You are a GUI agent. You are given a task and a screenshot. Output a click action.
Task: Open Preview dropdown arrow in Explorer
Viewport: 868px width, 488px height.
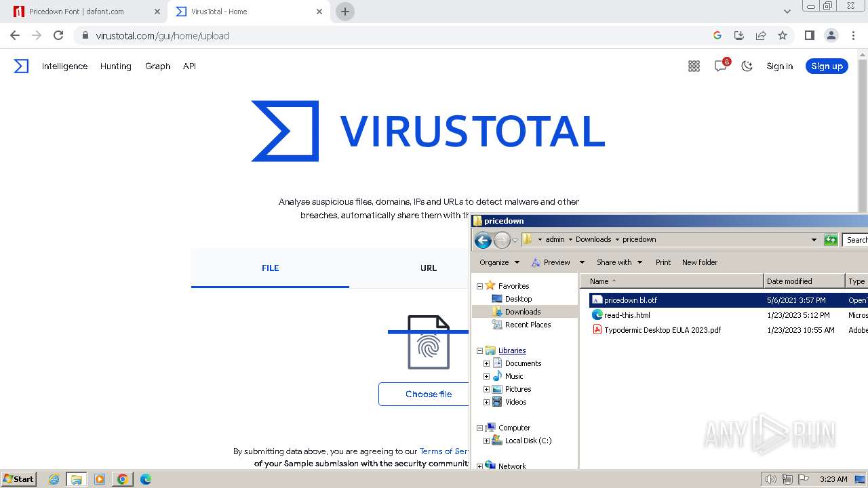pos(581,262)
